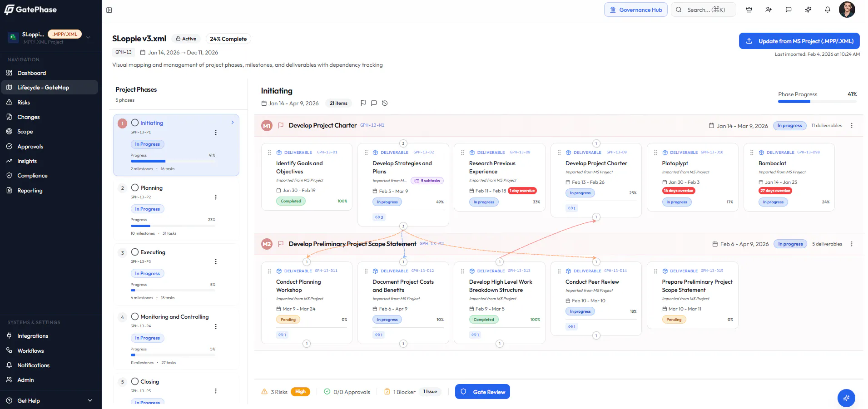This screenshot has height=409, width=868.
Task: Click the Phase Progress bar
Action: 817,101
